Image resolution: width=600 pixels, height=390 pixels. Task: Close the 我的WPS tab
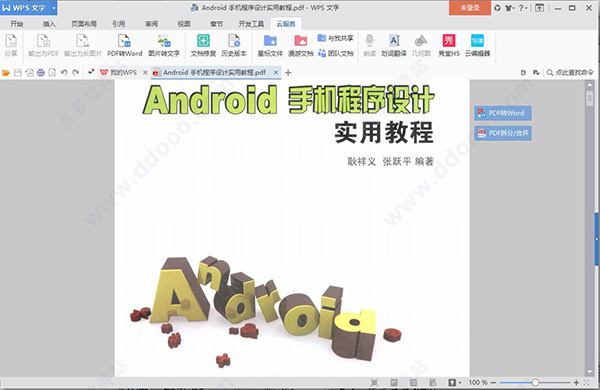pos(145,72)
